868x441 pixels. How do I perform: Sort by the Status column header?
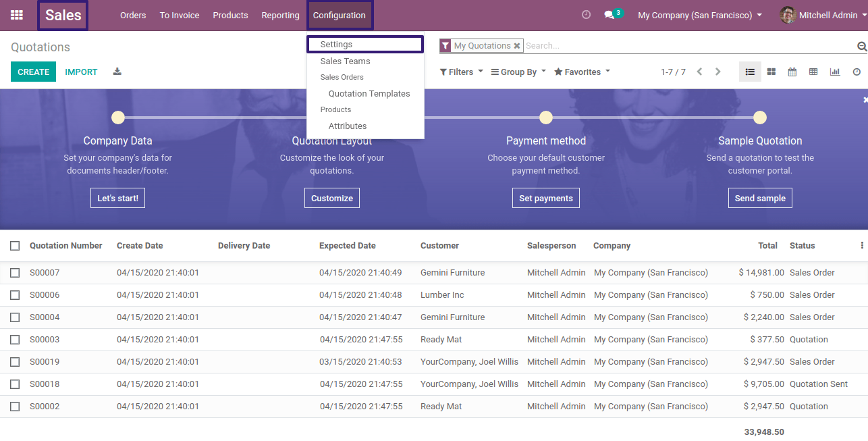pyautogui.click(x=803, y=246)
